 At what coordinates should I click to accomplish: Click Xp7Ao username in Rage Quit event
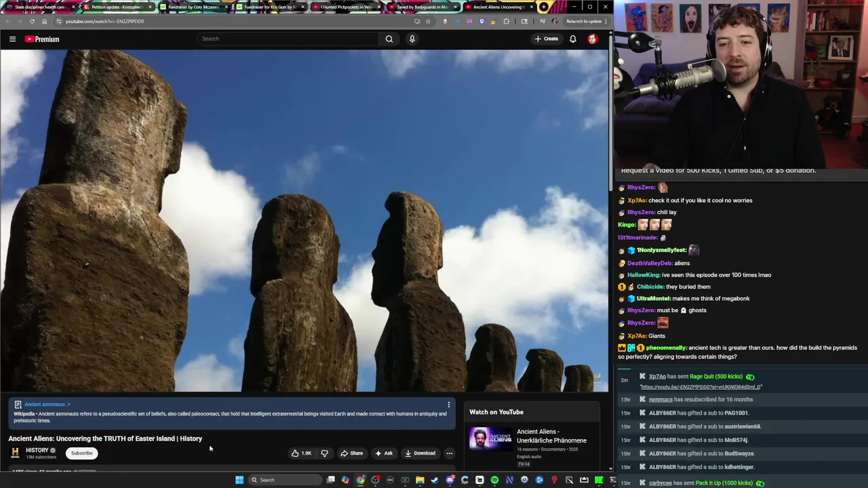[x=657, y=377]
